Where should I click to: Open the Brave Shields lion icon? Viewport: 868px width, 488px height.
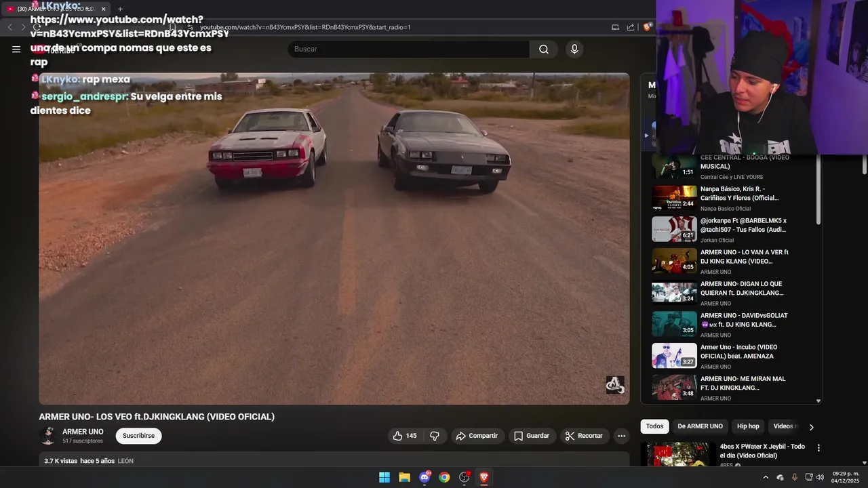[x=647, y=27]
